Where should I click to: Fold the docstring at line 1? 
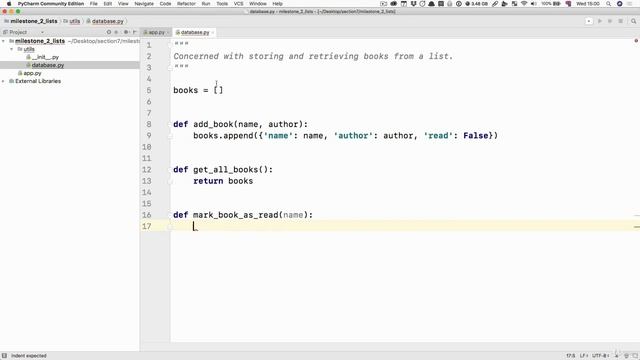[170, 45]
